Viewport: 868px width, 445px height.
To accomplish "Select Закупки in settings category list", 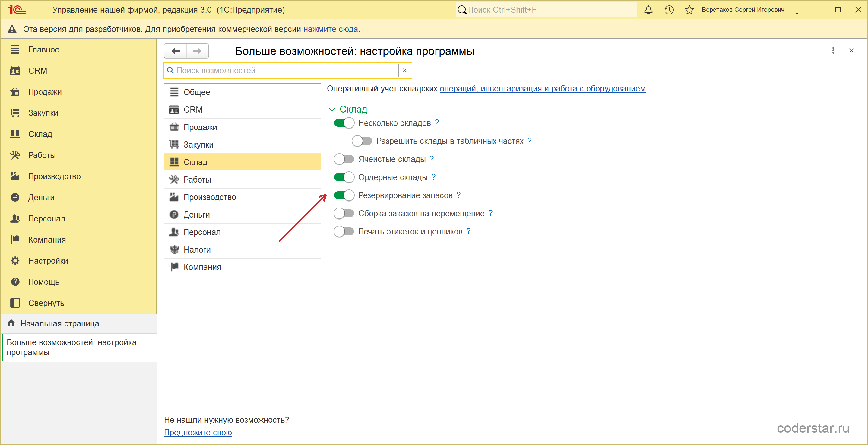I will [x=242, y=145].
